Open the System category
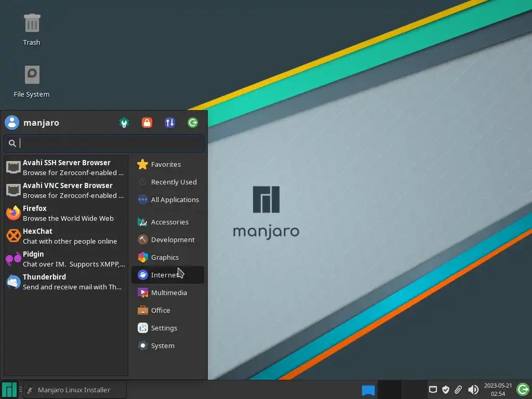The image size is (532, 399). (x=168, y=345)
